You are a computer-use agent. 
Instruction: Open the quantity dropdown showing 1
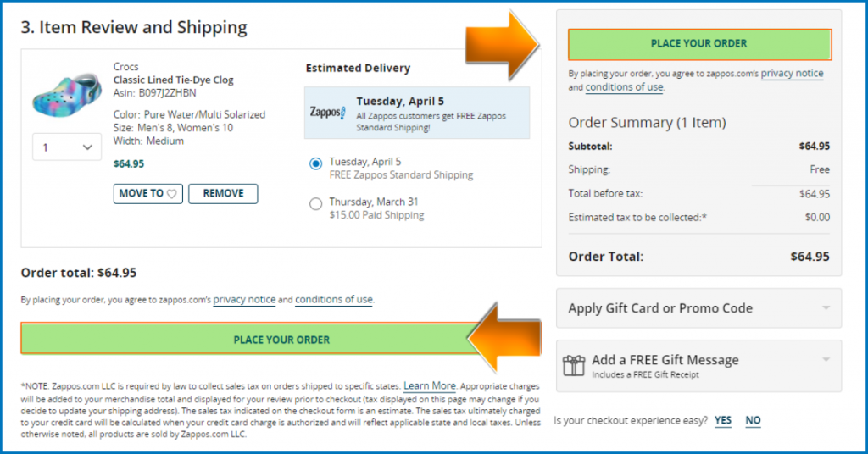coord(67,147)
